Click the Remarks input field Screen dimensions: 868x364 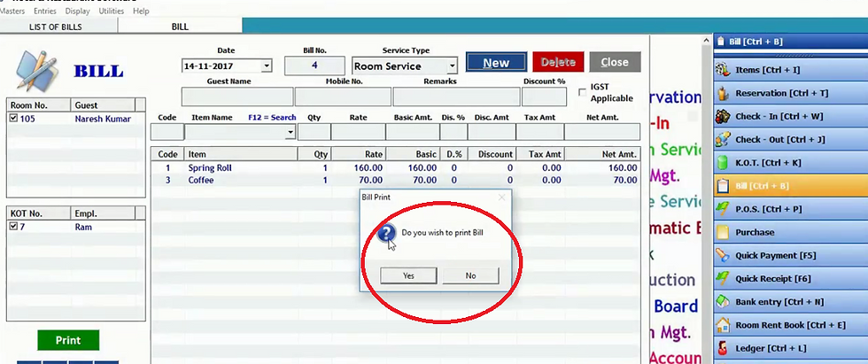456,97
